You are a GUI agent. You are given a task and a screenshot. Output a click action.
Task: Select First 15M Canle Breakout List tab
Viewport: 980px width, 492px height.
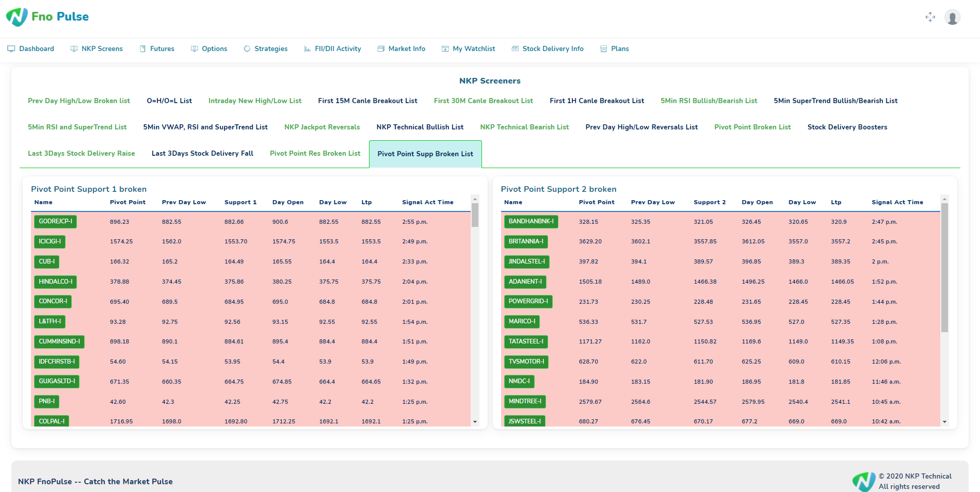(367, 101)
